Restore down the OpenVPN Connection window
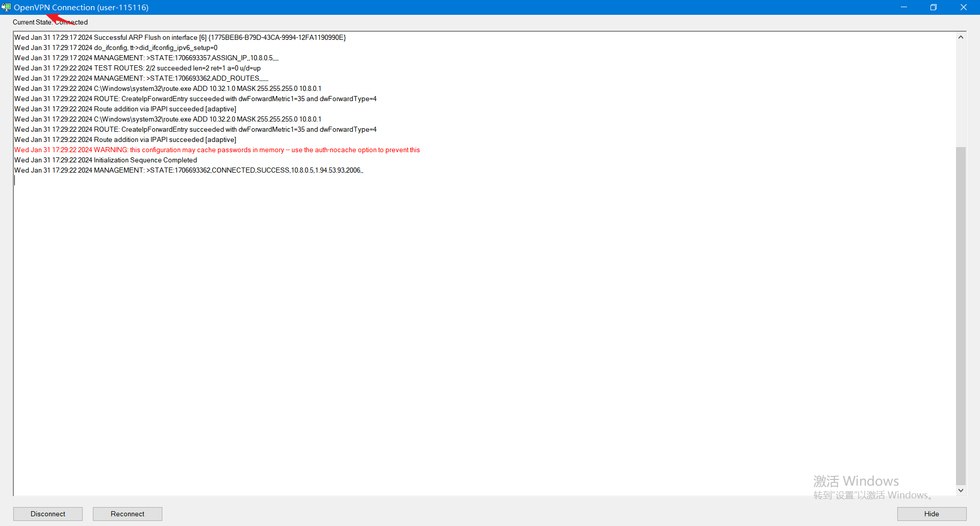The image size is (980, 526). click(x=933, y=7)
